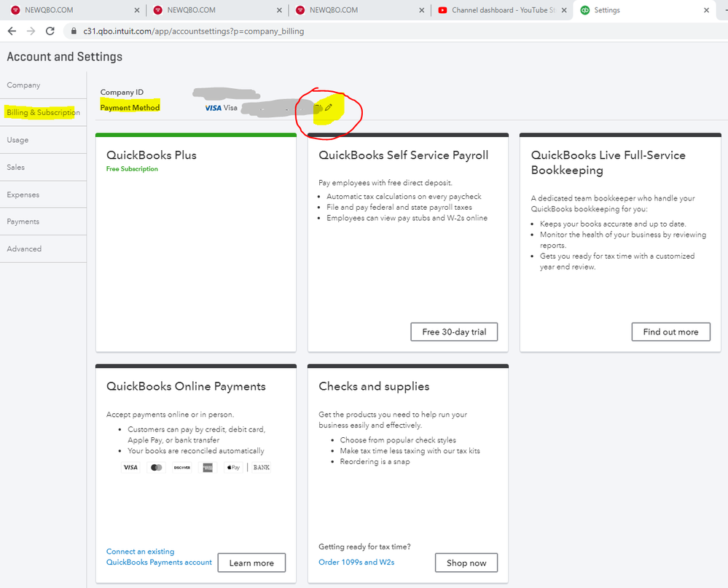Image resolution: width=728 pixels, height=588 pixels.
Task: Reload the page with the refresh icon
Action: coord(50,31)
